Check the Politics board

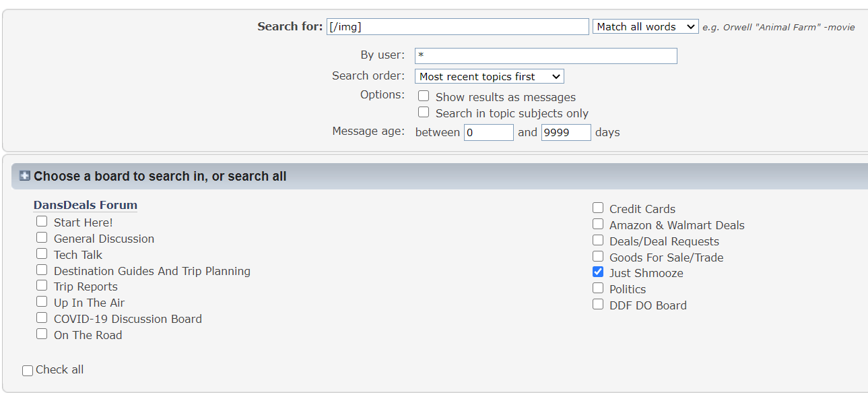(598, 288)
